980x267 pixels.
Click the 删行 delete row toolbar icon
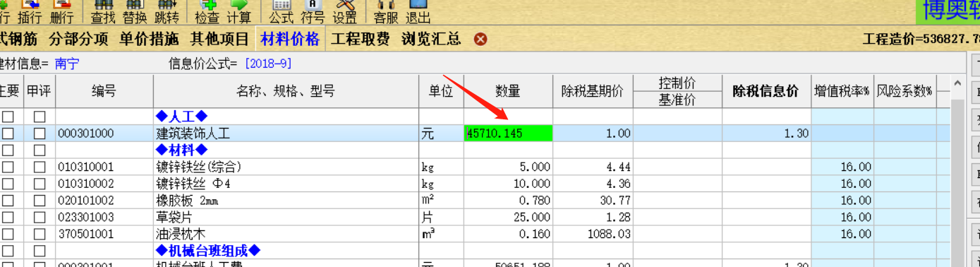pyautogui.click(x=61, y=12)
